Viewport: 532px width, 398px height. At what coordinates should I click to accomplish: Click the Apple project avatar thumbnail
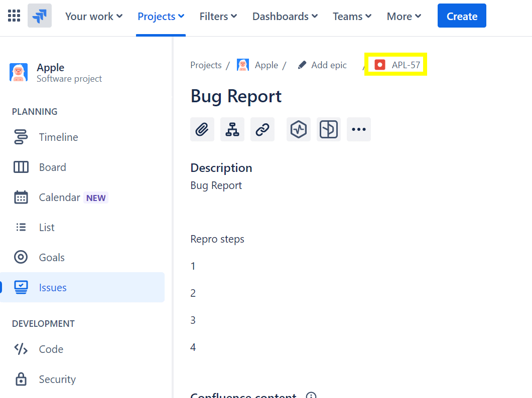(x=243, y=64)
